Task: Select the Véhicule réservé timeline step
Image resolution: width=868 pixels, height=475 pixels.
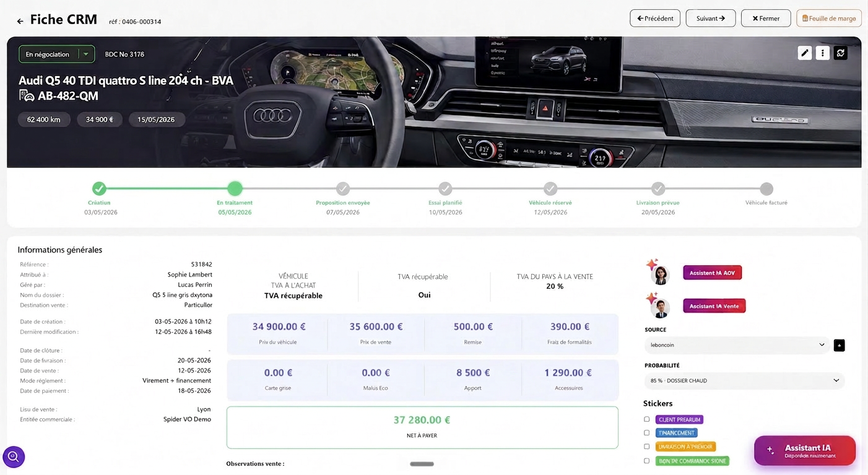Action: [x=550, y=189]
